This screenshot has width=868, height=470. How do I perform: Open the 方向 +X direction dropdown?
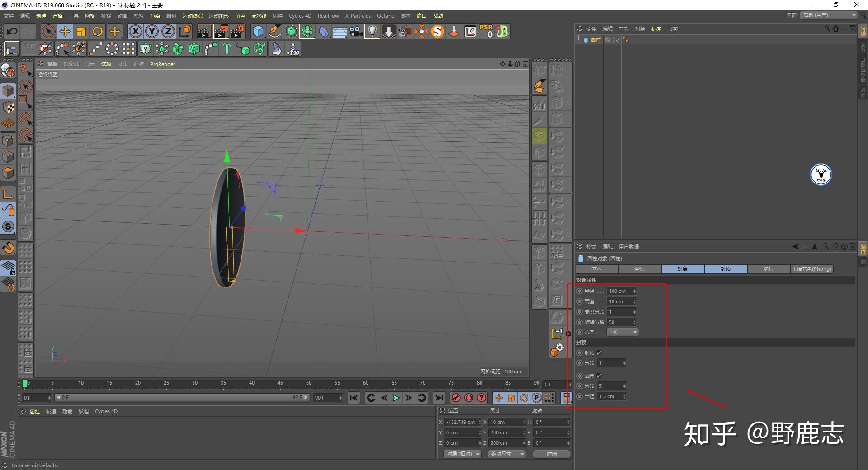[622, 332]
